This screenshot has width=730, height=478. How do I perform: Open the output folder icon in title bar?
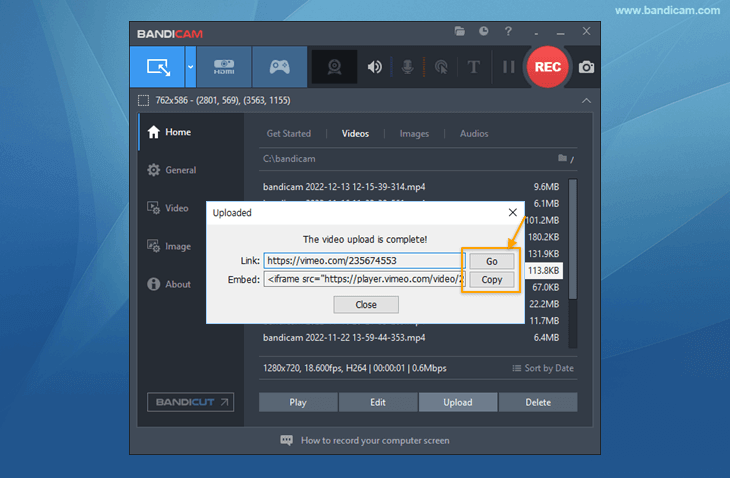click(460, 31)
